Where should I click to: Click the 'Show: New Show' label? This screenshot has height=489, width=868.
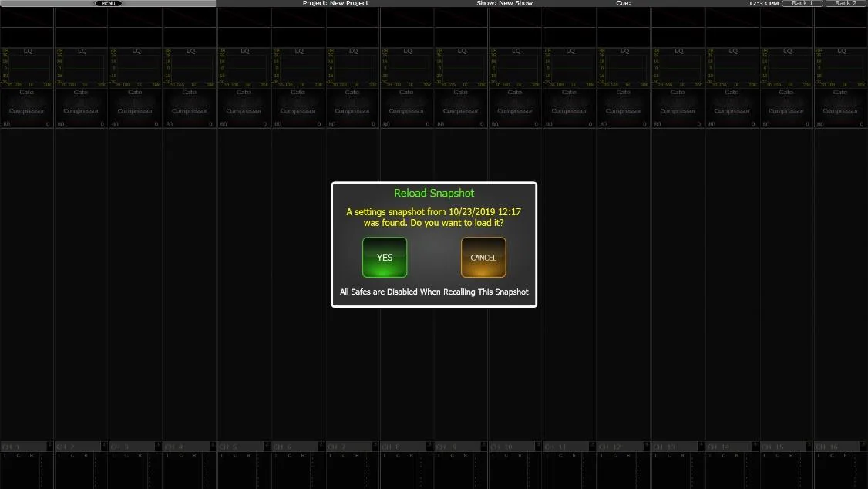504,3
